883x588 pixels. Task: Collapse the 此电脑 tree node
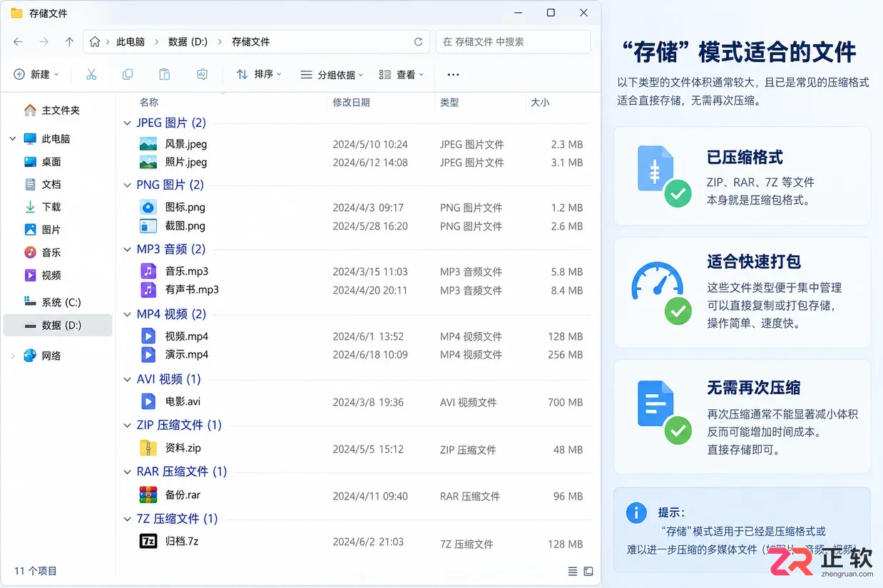tap(13, 139)
